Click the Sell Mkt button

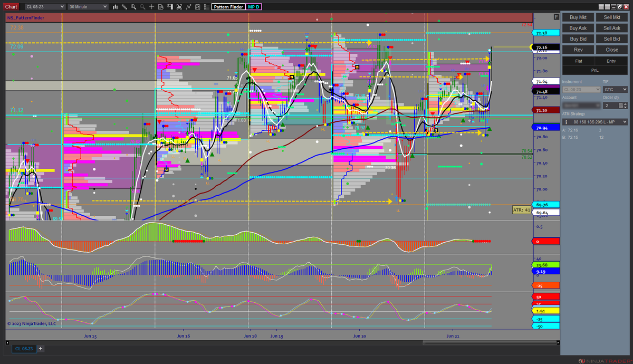click(x=612, y=17)
